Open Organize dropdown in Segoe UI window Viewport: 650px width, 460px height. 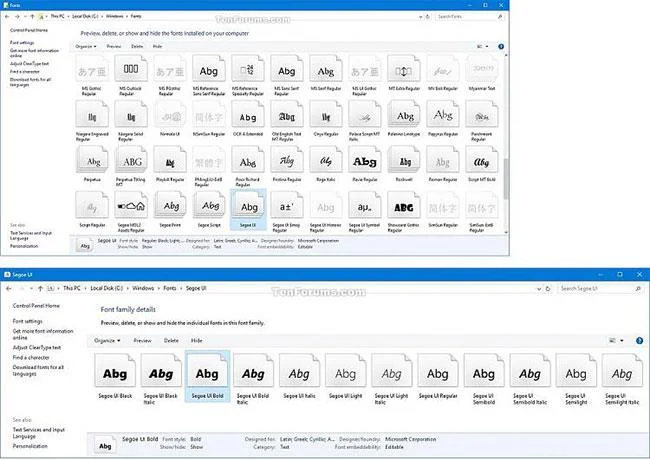(107, 341)
